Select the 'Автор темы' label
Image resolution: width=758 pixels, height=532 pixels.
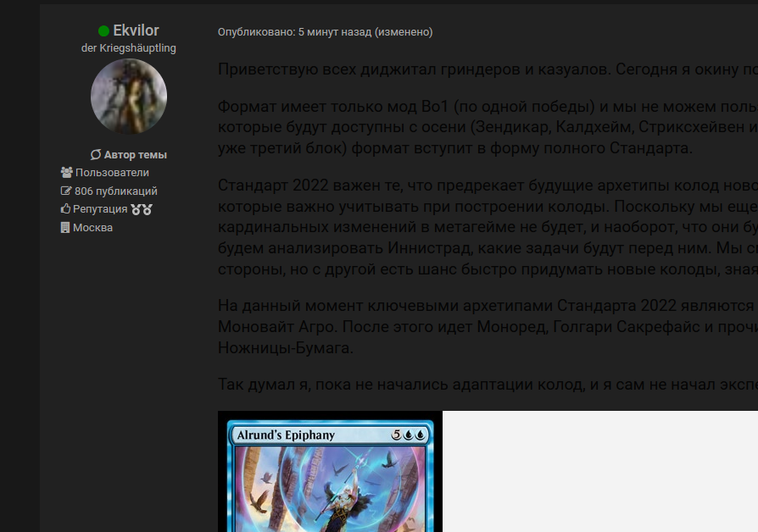click(136, 155)
